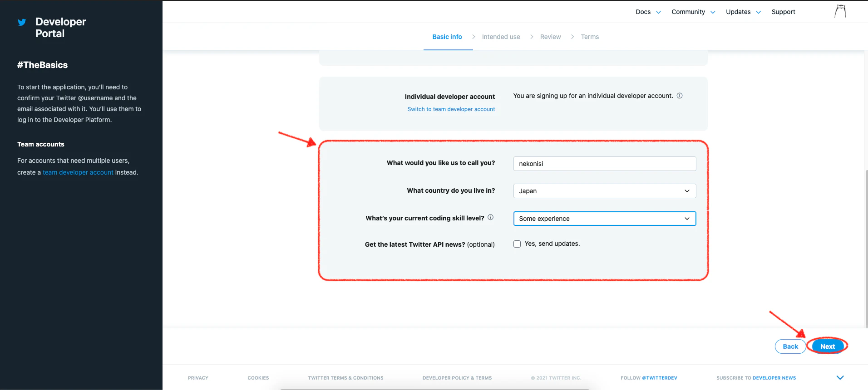The width and height of the screenshot is (868, 390).
Task: Click the Next button
Action: (828, 346)
